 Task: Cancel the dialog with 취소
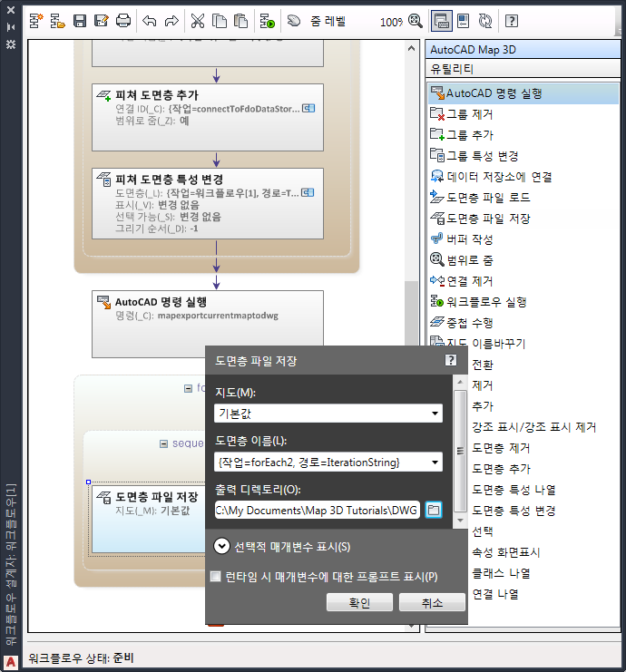click(432, 602)
